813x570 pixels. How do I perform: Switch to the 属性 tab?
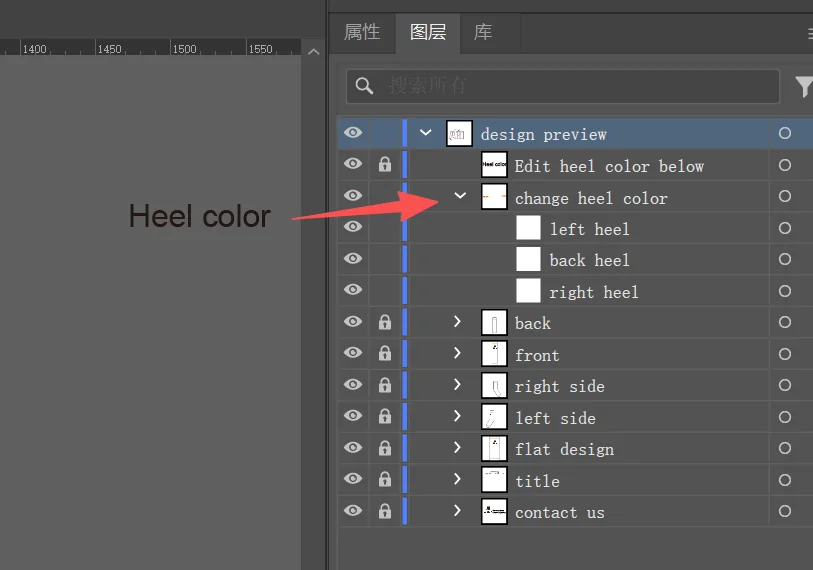362,32
